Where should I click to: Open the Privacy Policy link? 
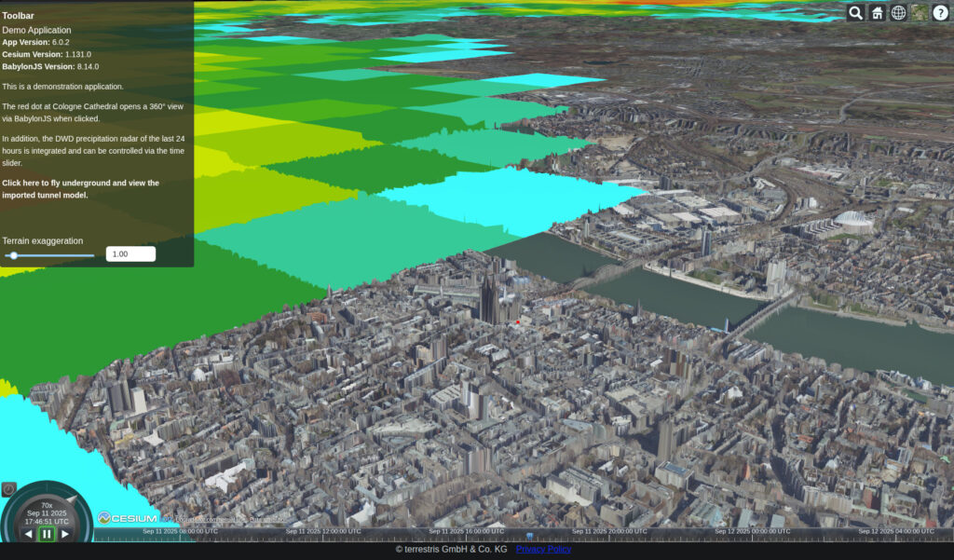[543, 550]
